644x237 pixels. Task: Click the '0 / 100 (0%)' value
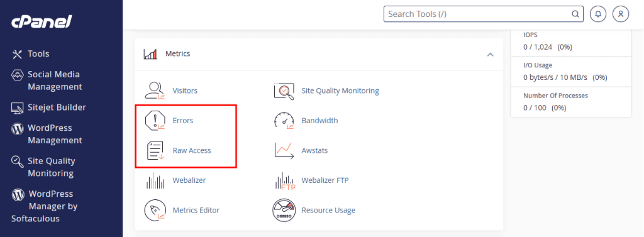point(545,108)
